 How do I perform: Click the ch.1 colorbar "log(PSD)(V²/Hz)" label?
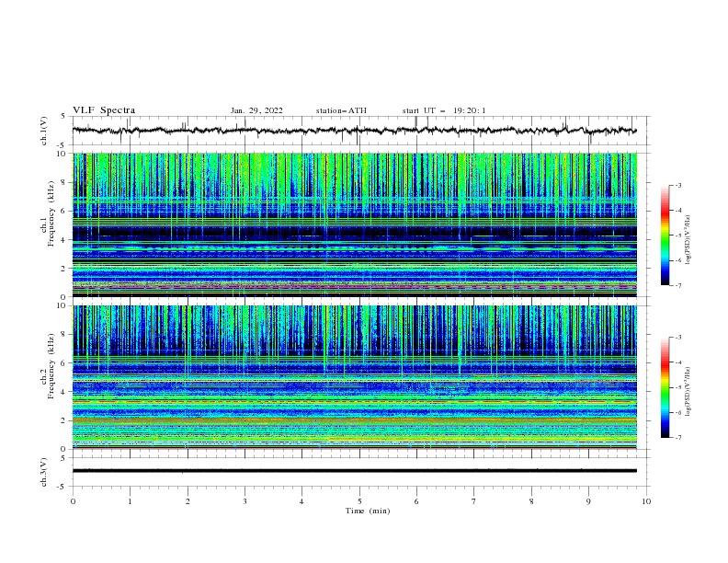pos(688,240)
